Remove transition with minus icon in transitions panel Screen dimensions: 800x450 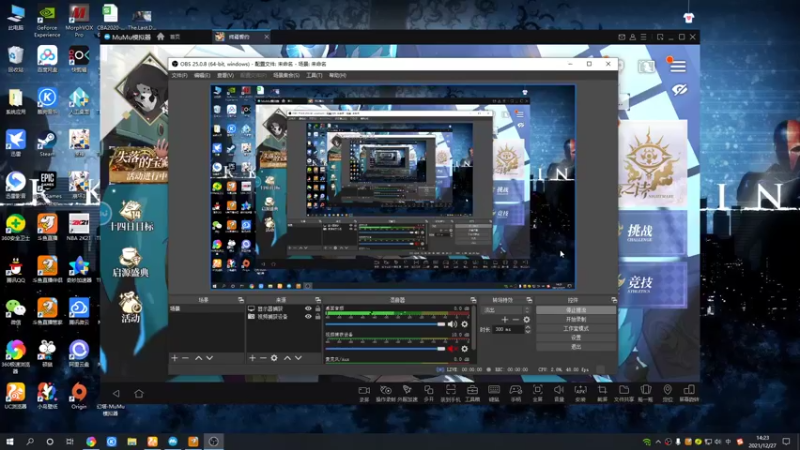coord(516,320)
